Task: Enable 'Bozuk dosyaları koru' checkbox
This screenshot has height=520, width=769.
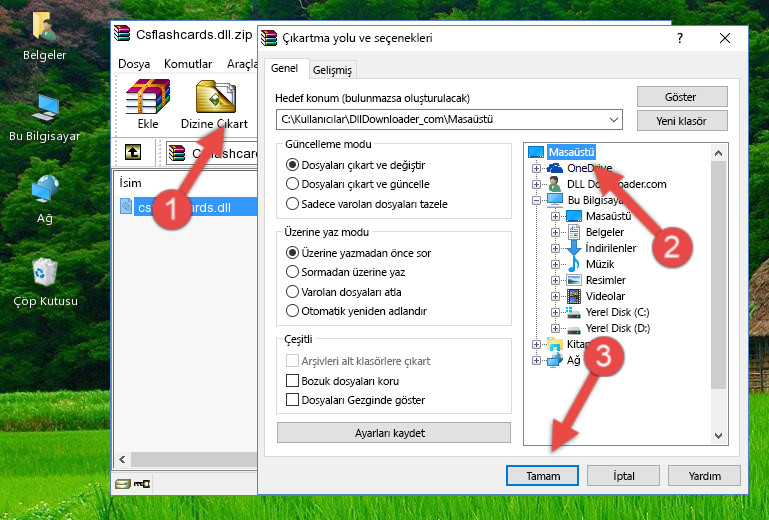Action: (292, 381)
